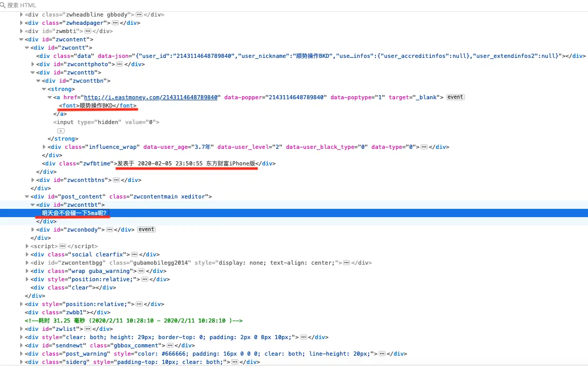Expand the zwheadpager div node
The image size is (588, 366).
point(21,23)
